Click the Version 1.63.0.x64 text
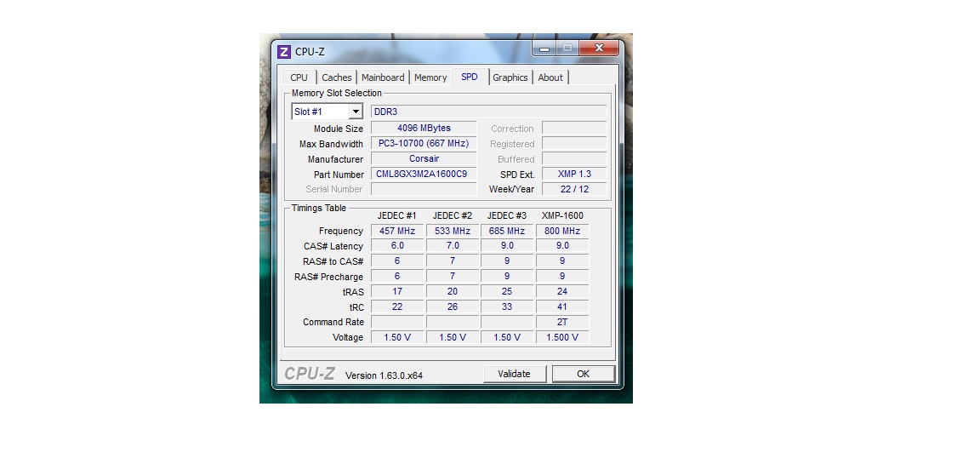980x464 pixels. [x=384, y=375]
